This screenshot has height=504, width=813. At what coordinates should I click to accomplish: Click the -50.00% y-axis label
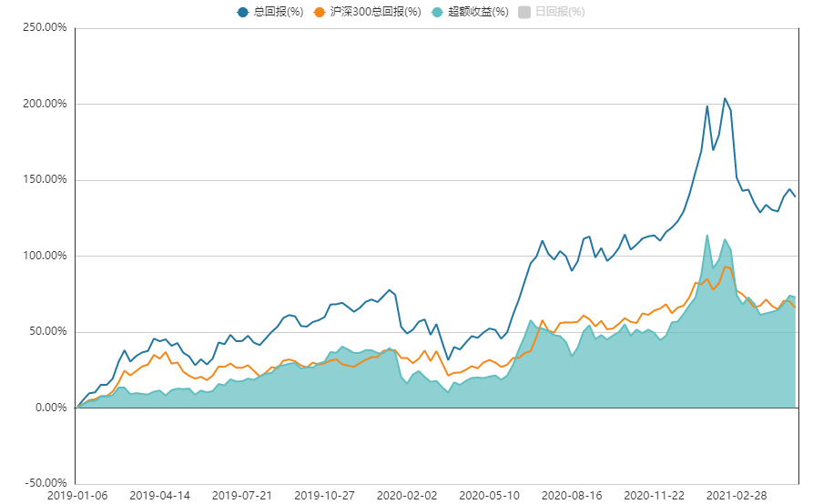[x=46, y=483]
